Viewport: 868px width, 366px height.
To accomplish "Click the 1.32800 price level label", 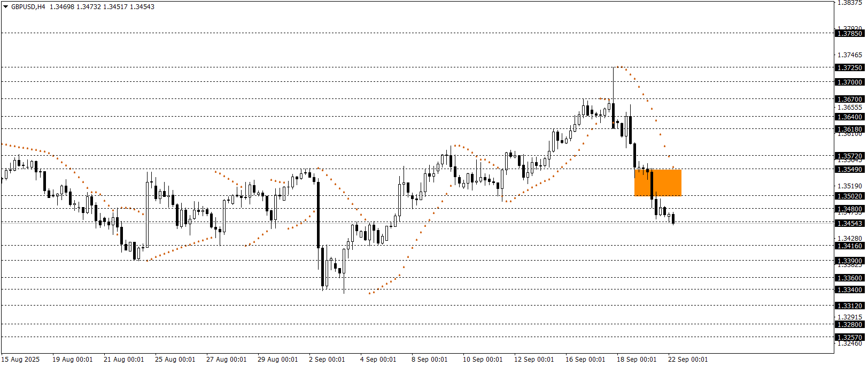I will point(849,324).
